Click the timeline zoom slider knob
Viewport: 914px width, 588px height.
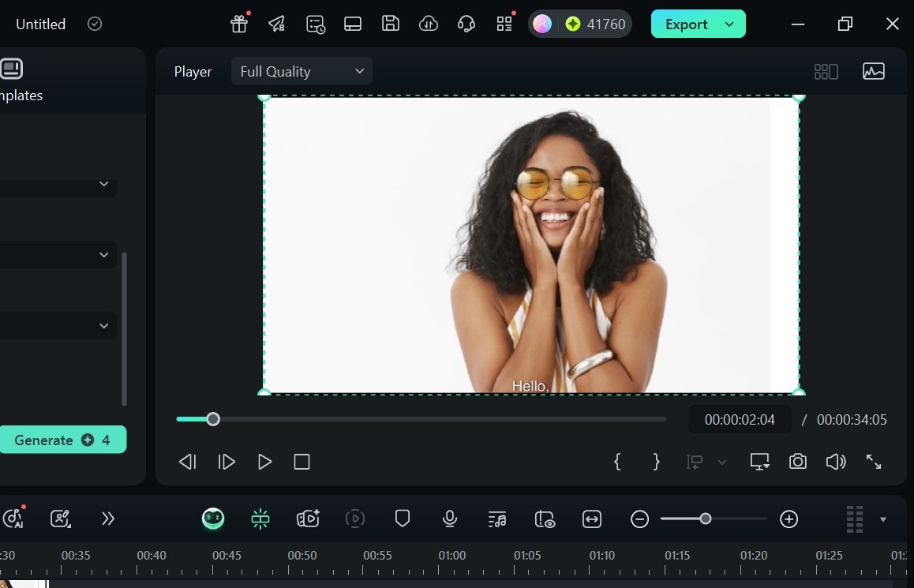(x=706, y=519)
